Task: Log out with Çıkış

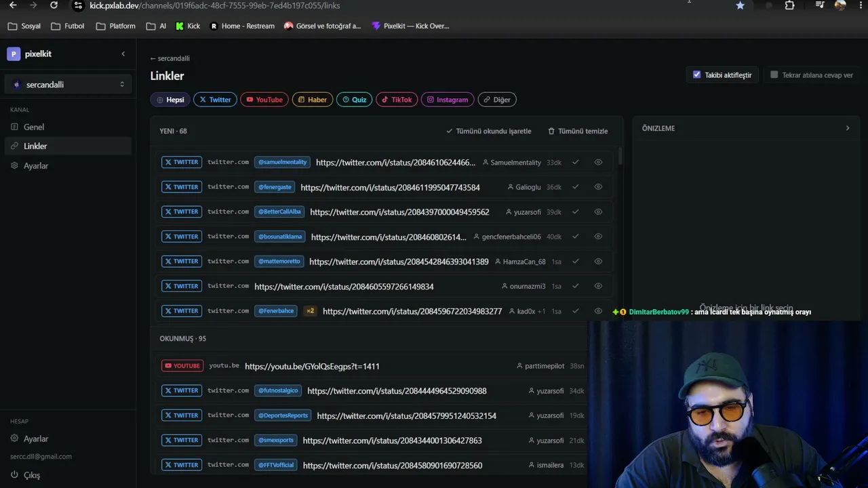Action: point(26,475)
